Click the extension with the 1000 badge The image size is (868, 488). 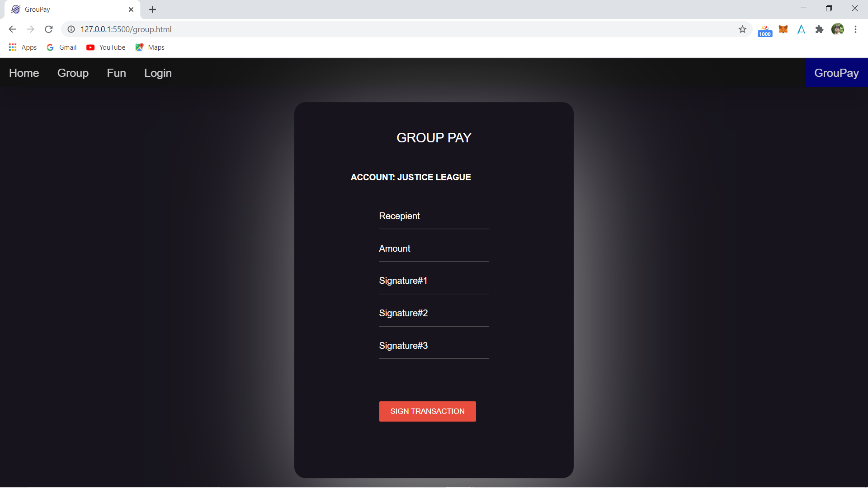click(x=765, y=31)
